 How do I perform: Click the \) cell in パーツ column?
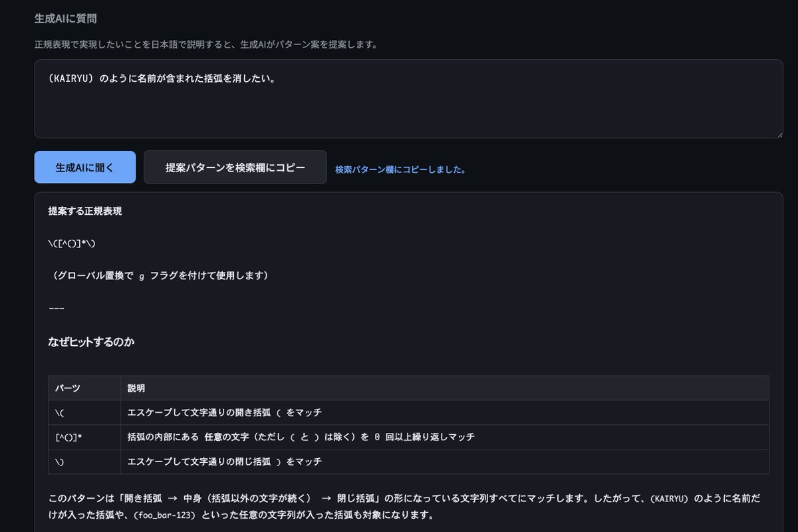coord(84,462)
